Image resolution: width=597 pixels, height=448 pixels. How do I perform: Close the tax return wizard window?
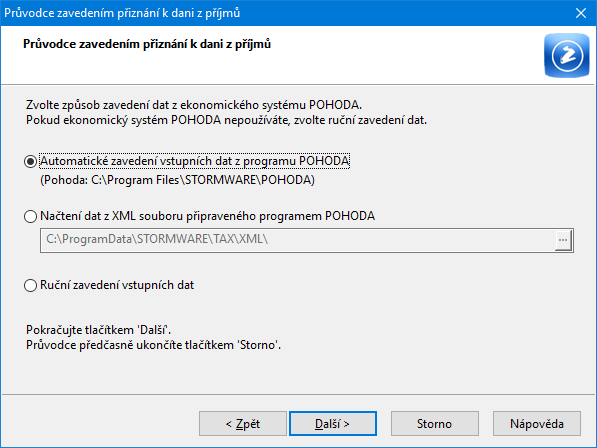pyautogui.click(x=581, y=13)
